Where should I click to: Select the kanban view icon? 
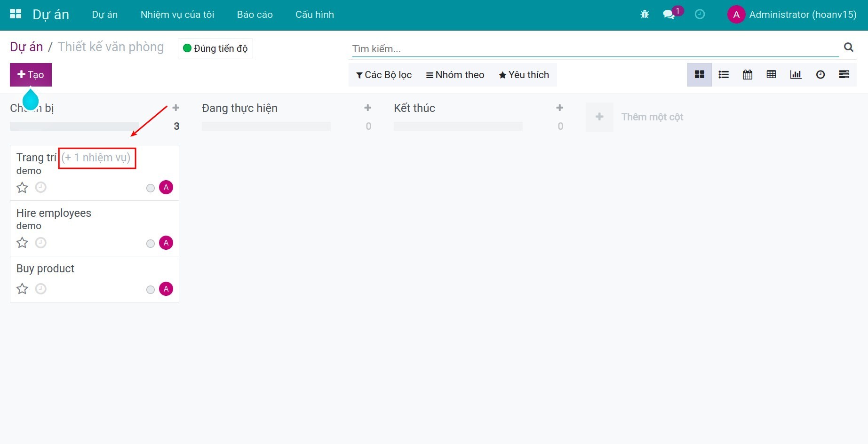(x=699, y=74)
